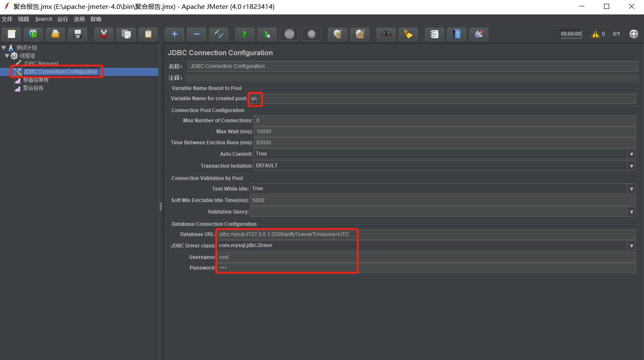
Task: Select 聚合报告 in the tree
Action: pos(33,88)
